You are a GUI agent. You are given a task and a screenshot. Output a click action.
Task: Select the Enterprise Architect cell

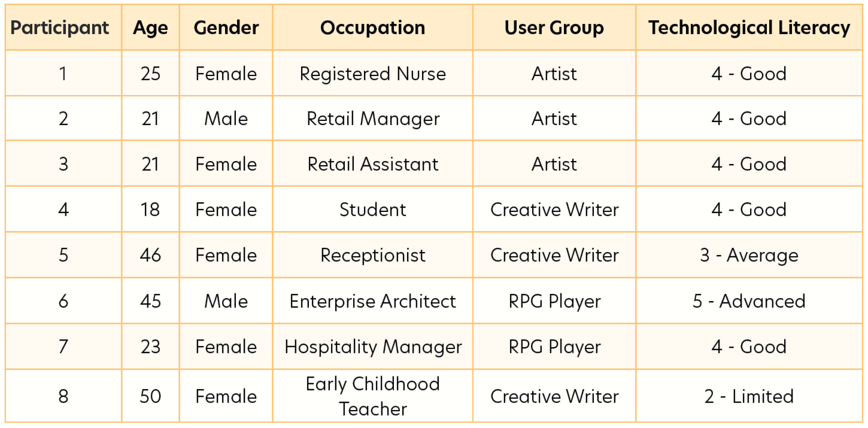pos(373,301)
